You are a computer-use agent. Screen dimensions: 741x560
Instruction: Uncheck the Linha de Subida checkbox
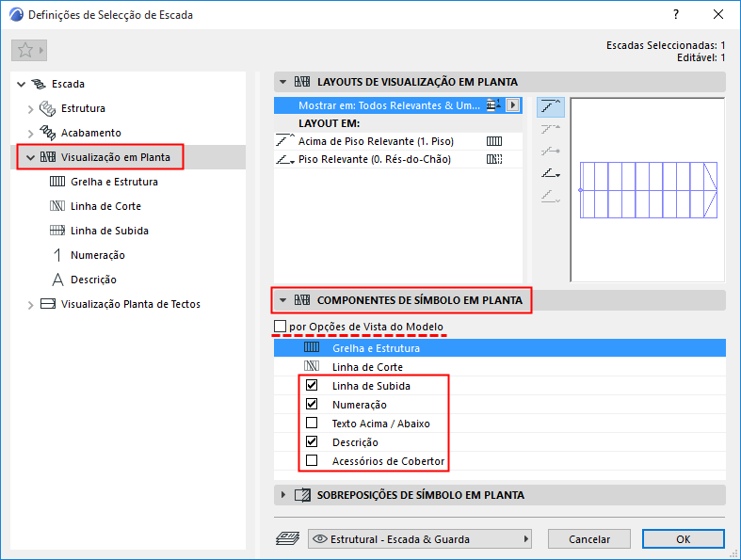pyautogui.click(x=312, y=385)
